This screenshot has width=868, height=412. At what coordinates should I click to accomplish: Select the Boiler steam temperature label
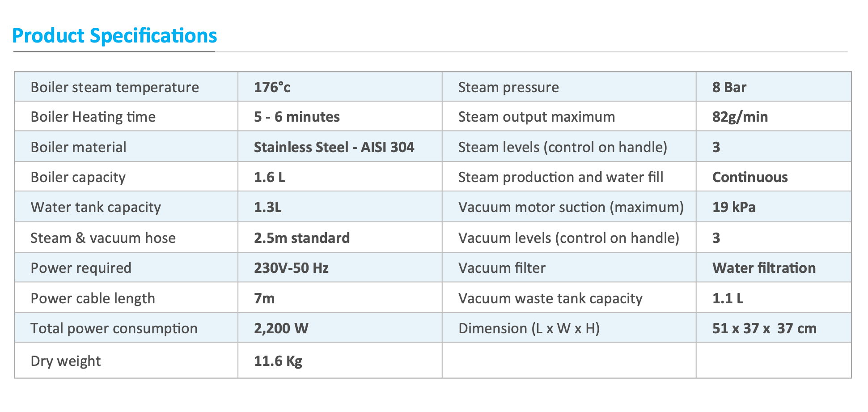114,87
